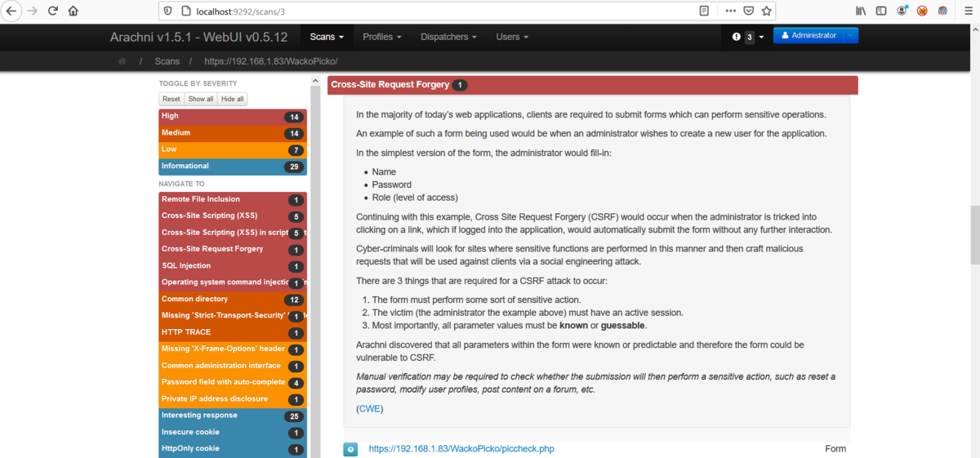The width and height of the screenshot is (980, 458).
Task: Navigate to Operating system command injection
Action: (x=233, y=282)
